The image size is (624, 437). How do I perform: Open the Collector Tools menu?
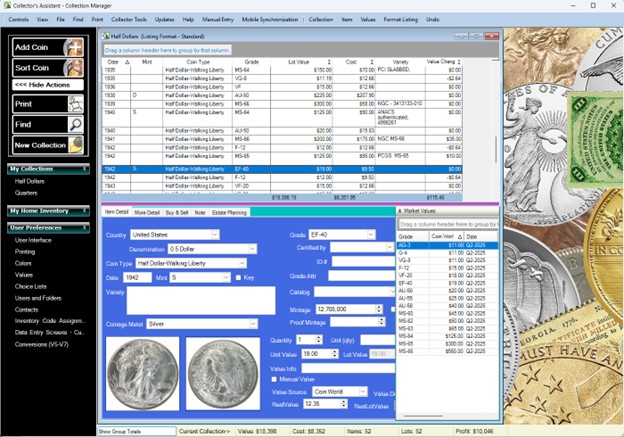pyautogui.click(x=129, y=20)
